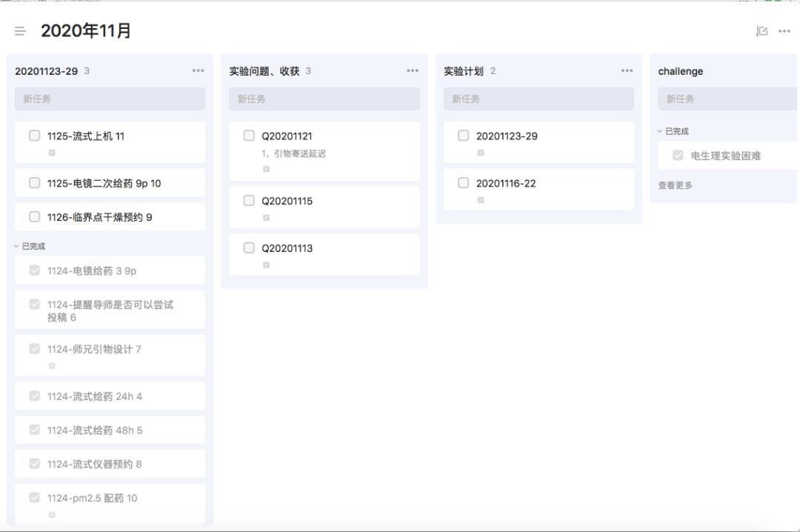Uncheck the completed 1124-电镜给药 3 9p task

[35, 270]
